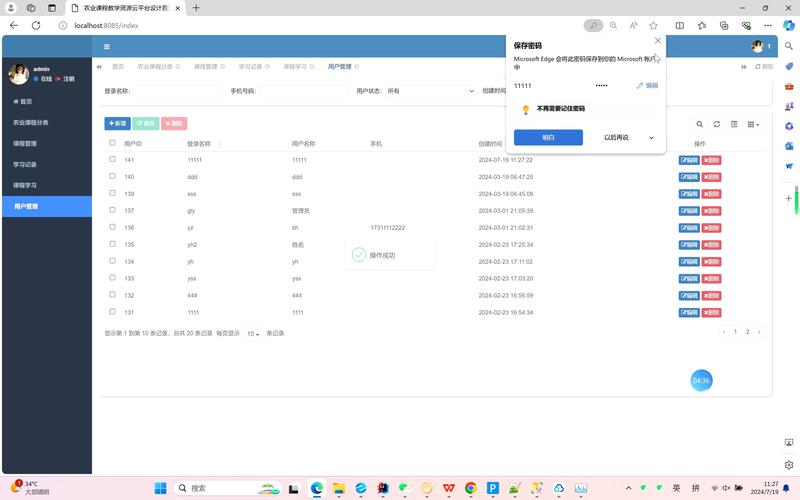Screen dimensions: 800x500
Task: Open the page size dropdown showing 10
Action: click(253, 333)
